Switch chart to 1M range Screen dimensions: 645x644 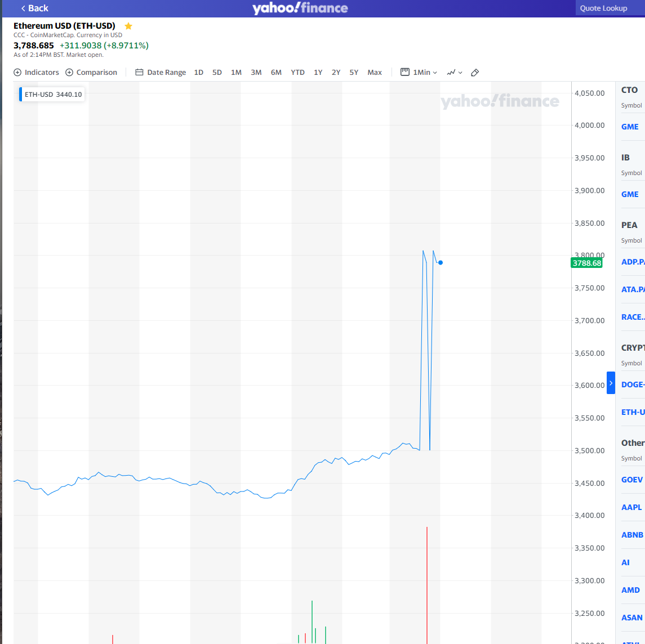(x=236, y=73)
